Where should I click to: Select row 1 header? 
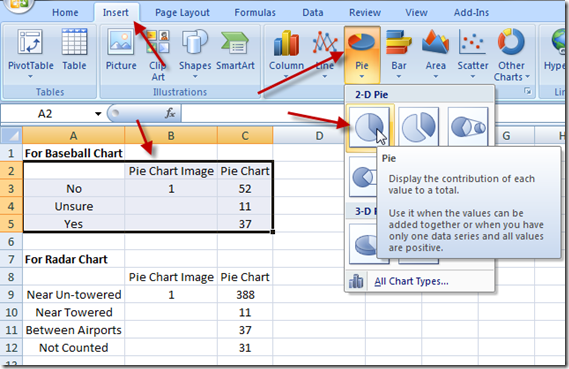click(x=11, y=153)
